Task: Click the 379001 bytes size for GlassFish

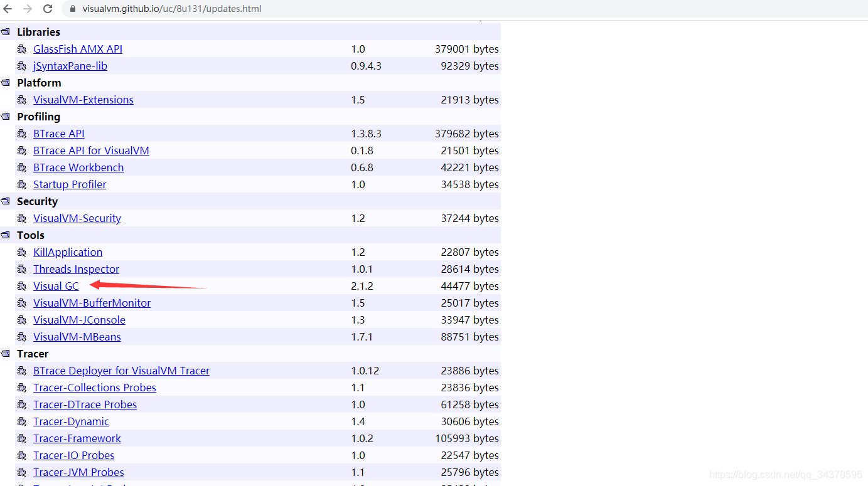Action: tap(467, 49)
